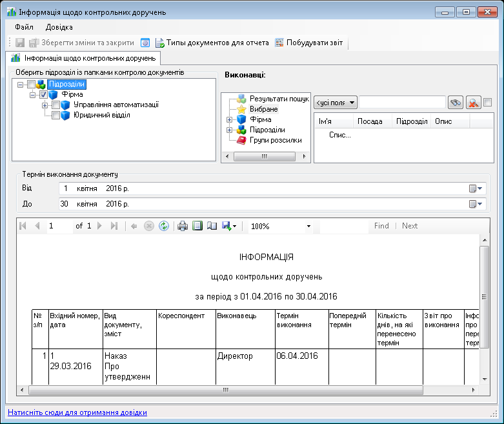Check the Управління автоматизації checkbox
504x424 pixels.
55,105
